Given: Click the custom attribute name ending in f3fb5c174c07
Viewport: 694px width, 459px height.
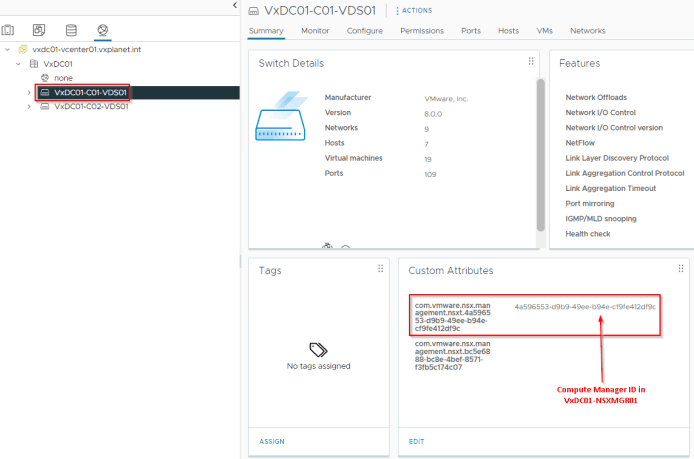Looking at the screenshot, I should point(452,355).
